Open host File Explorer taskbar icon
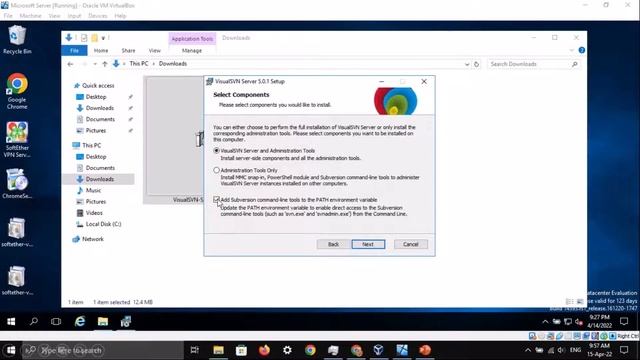Screen dimensions: 640x360 [x=218, y=350]
